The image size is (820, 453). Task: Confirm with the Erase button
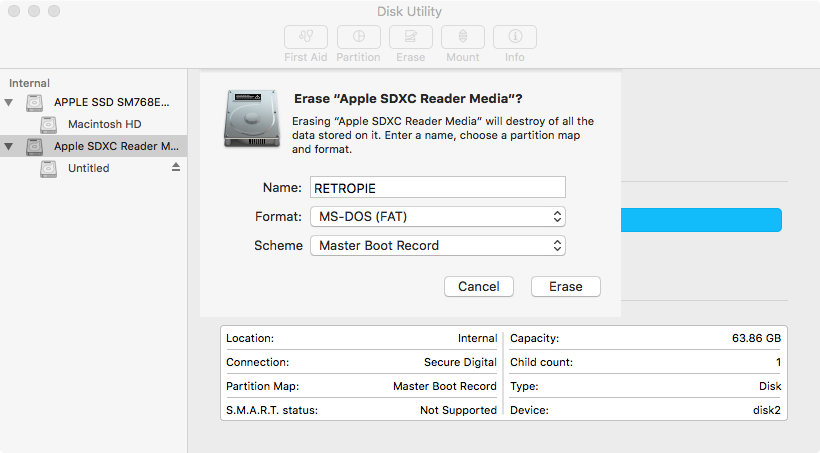click(x=565, y=286)
